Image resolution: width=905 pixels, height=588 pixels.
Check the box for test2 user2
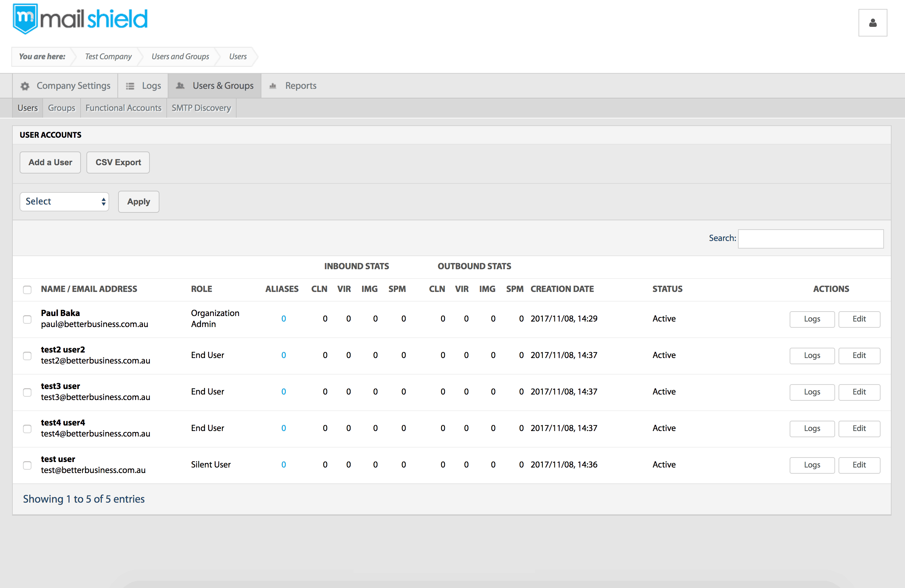click(27, 356)
